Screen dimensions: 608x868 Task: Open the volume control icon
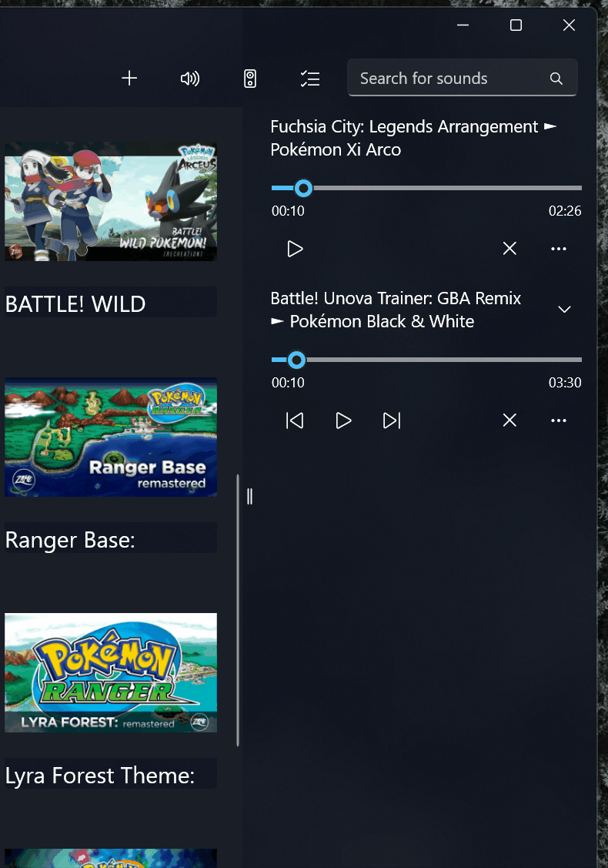pyautogui.click(x=190, y=78)
